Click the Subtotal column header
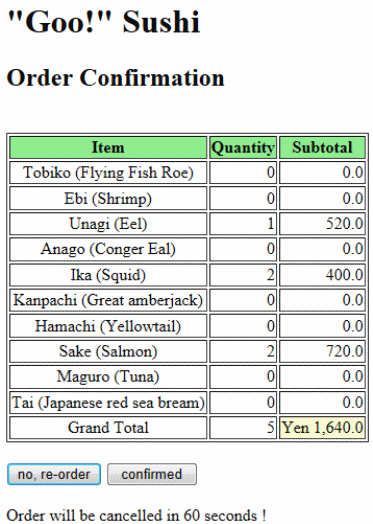 tap(322, 147)
